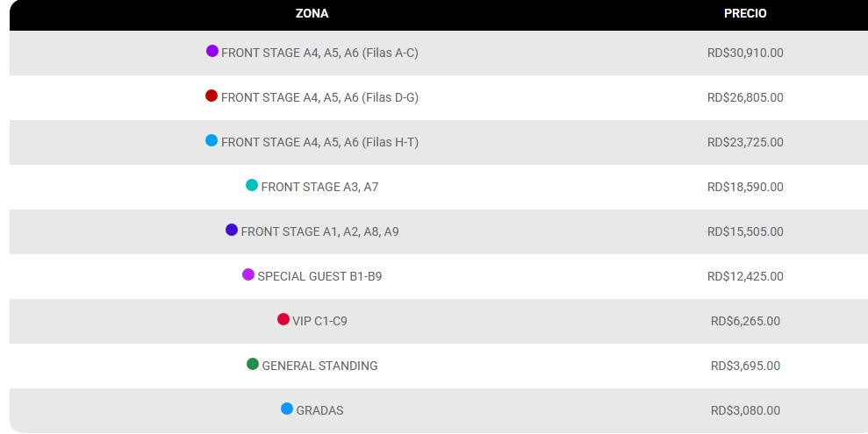Viewport: 868px width, 434px height.
Task: Click the ZONA column header
Action: [312, 13]
